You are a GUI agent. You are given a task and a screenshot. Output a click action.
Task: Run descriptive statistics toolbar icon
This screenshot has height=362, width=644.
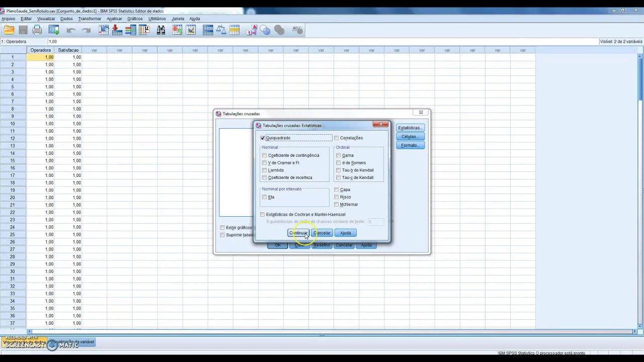point(144,30)
